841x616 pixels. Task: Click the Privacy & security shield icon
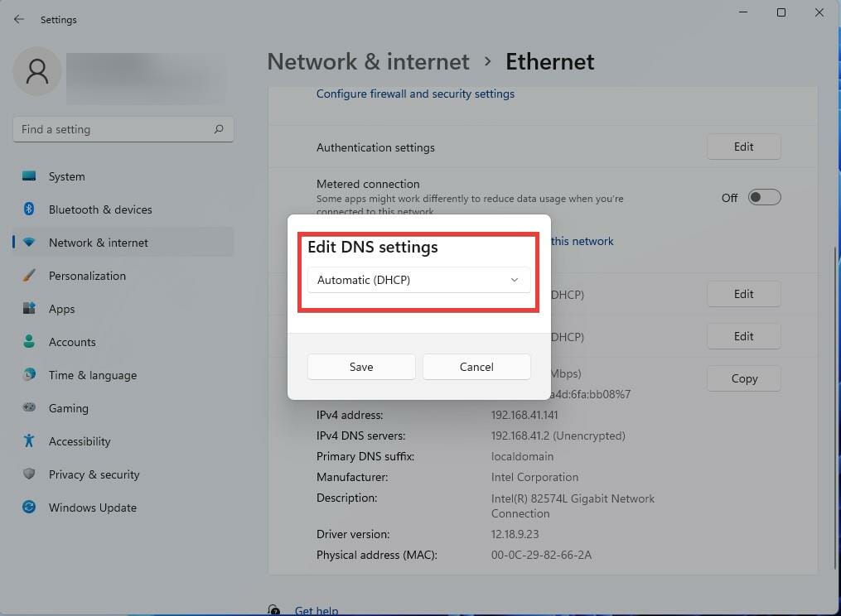click(29, 474)
